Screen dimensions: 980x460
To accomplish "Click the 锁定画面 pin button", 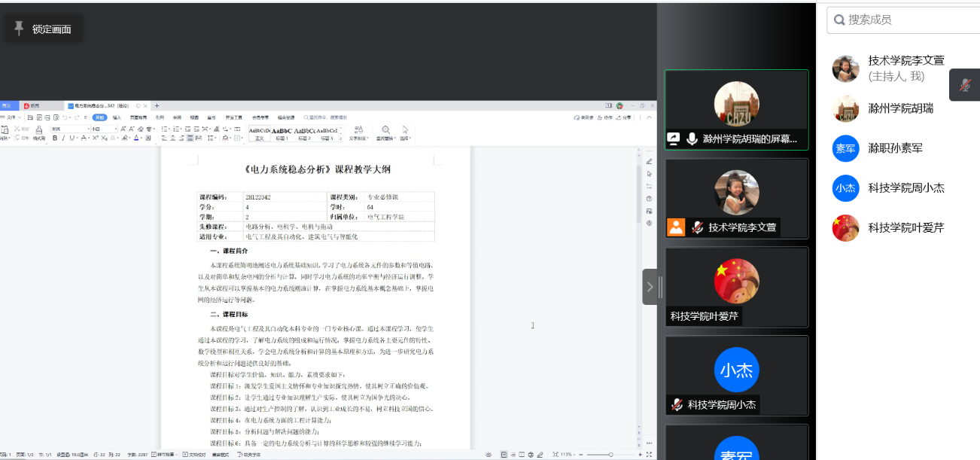I will click(x=43, y=29).
